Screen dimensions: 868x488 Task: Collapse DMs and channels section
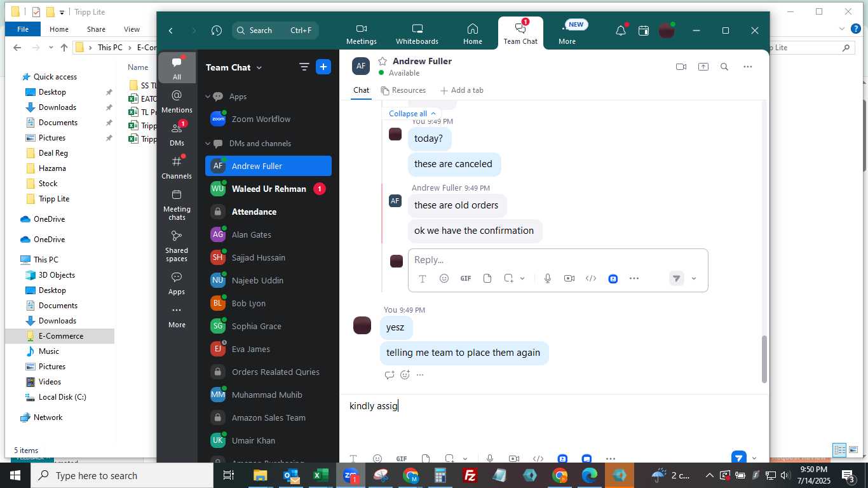[x=207, y=144]
